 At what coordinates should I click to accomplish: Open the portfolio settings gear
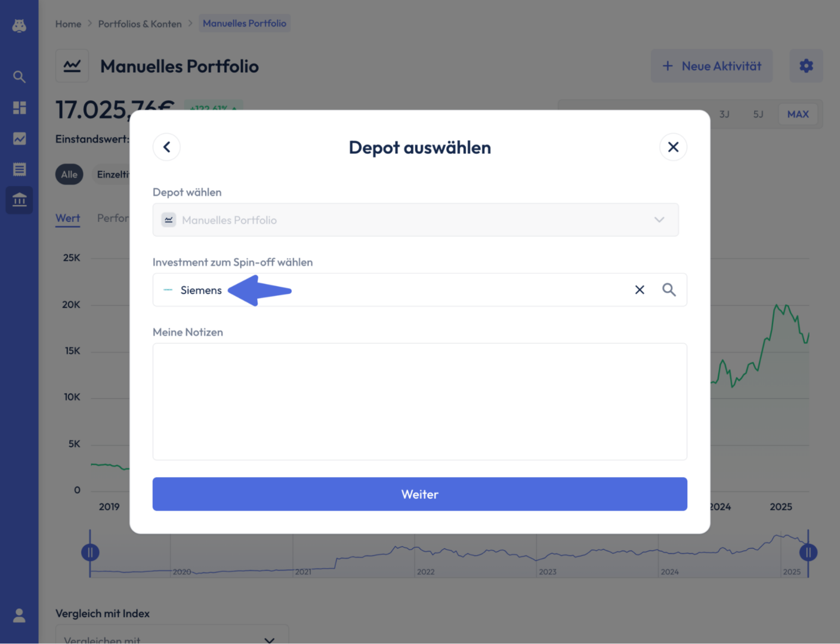806,66
